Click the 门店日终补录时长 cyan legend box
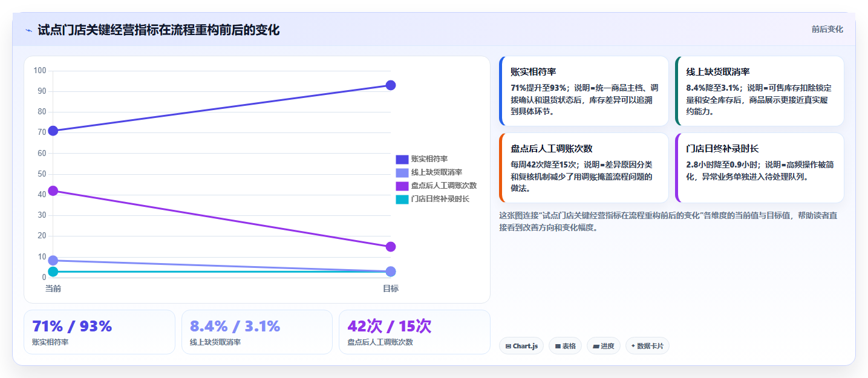868x378 pixels. coord(402,199)
